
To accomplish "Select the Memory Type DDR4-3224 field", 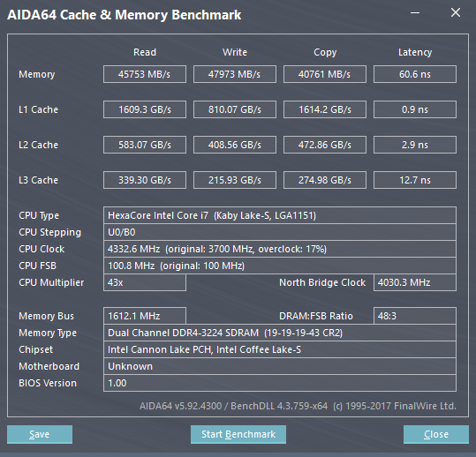I will (x=280, y=333).
